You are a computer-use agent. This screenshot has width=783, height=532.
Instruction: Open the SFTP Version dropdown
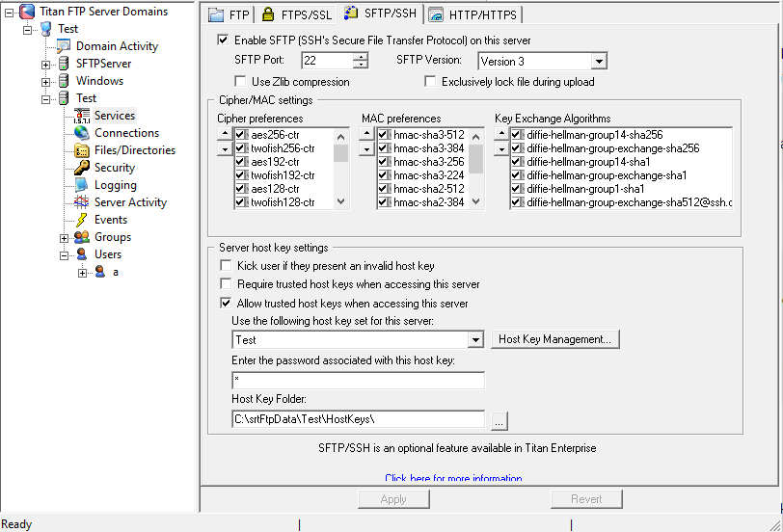(x=598, y=62)
